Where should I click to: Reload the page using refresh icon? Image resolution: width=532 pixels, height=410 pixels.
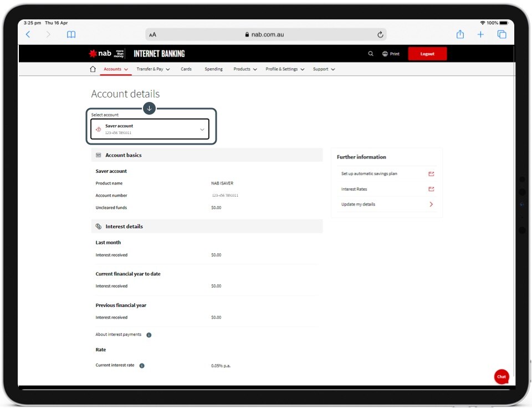(380, 34)
